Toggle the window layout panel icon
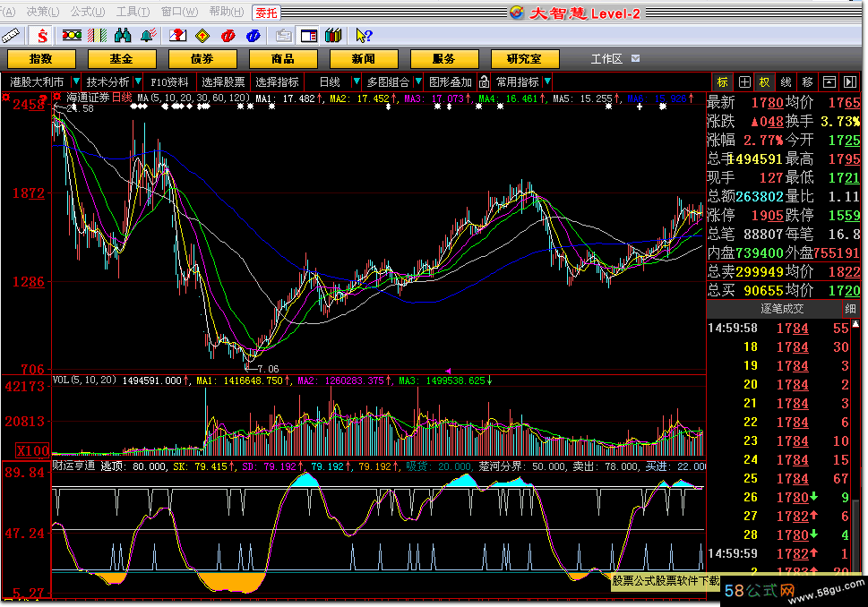This screenshot has height=607, width=868. [x=308, y=36]
